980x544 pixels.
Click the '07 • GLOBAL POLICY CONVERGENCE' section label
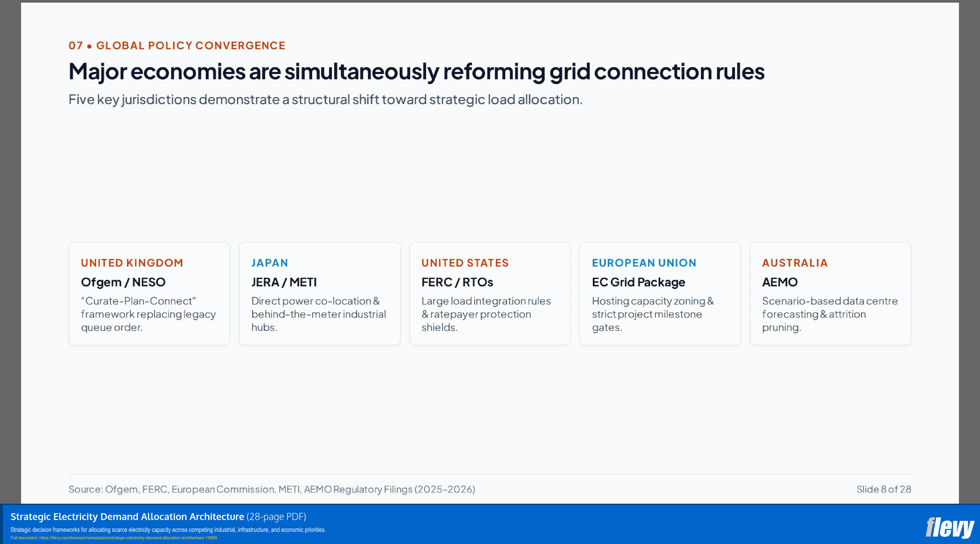point(177,46)
